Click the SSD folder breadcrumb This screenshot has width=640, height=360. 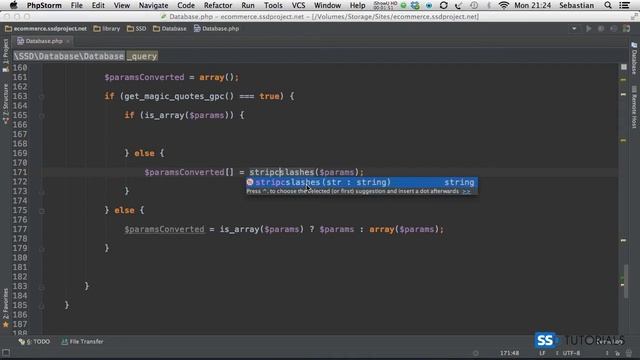[x=137, y=29]
